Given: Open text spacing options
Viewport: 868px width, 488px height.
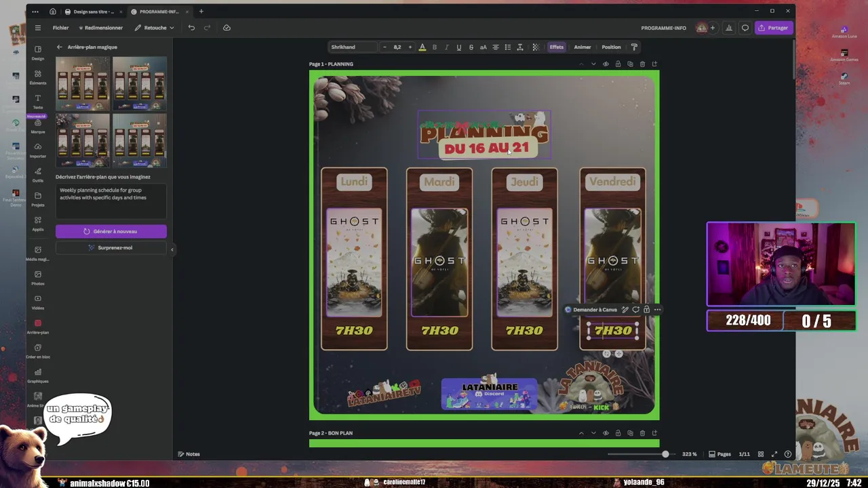Looking at the screenshot, I should 519,47.
